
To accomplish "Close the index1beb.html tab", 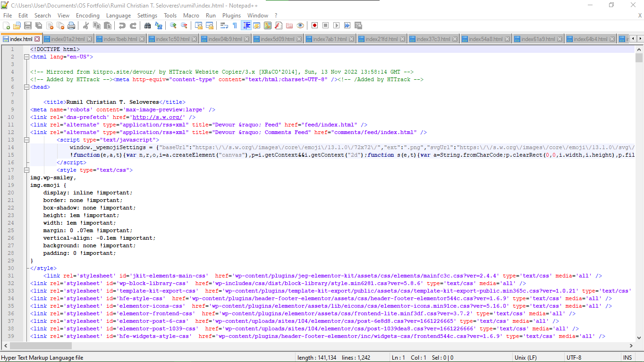I will (x=142, y=38).
